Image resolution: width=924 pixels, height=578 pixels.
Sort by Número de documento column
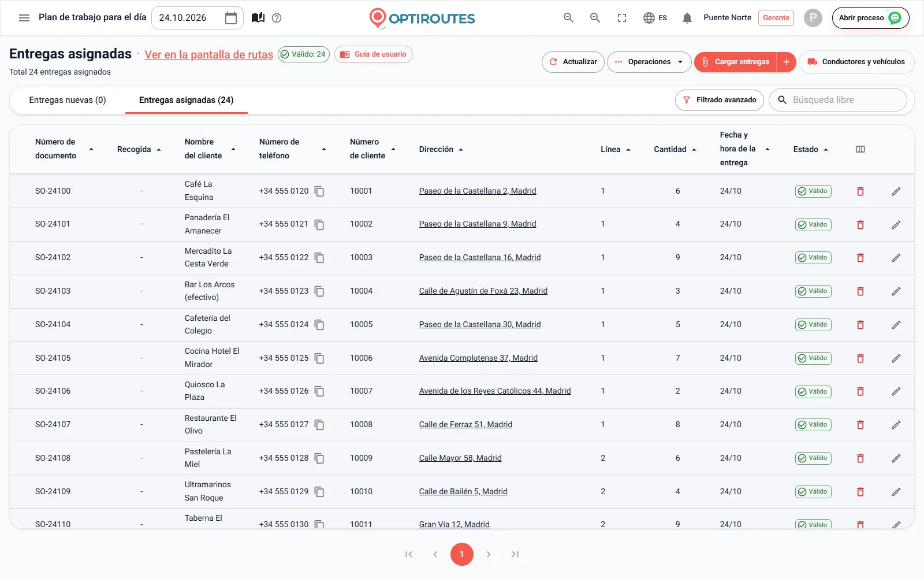click(63, 149)
